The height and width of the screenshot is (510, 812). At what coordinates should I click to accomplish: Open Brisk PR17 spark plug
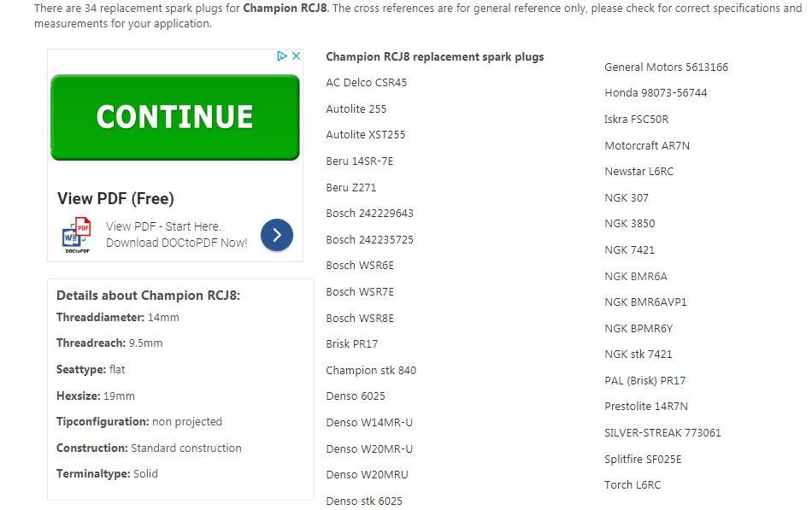[x=351, y=344]
